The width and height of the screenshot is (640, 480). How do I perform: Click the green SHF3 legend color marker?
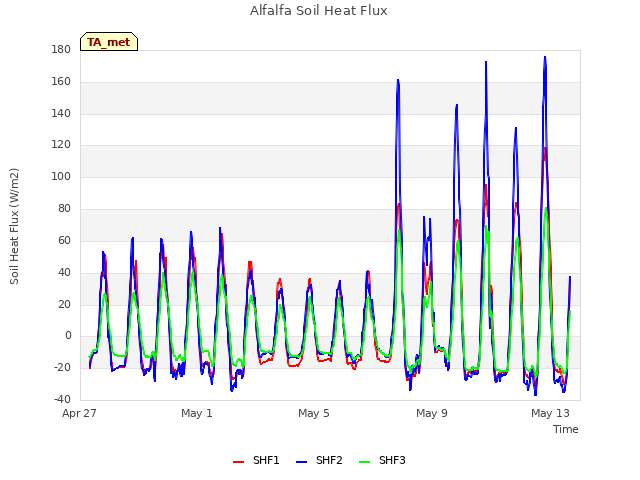click(x=364, y=462)
